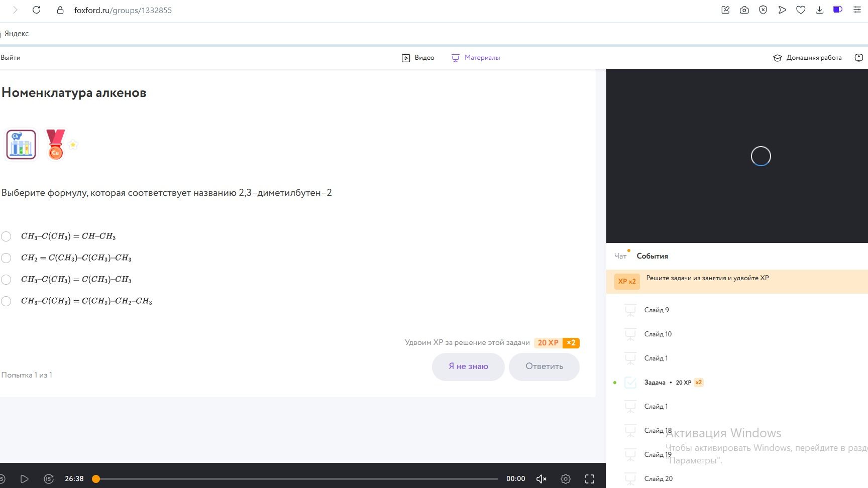Click the battery saver icon in browser toolbar
Viewport: 868px width, 488px height.
tap(838, 10)
